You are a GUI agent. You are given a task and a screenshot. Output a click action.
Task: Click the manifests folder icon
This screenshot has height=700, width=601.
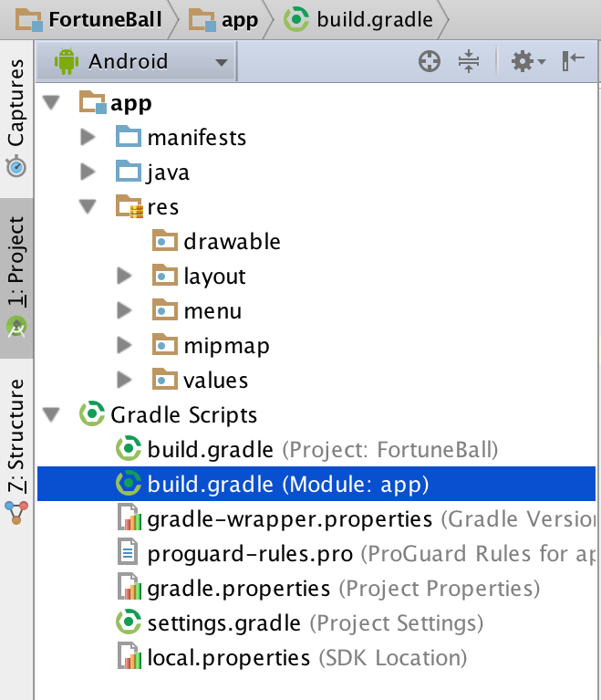129,136
